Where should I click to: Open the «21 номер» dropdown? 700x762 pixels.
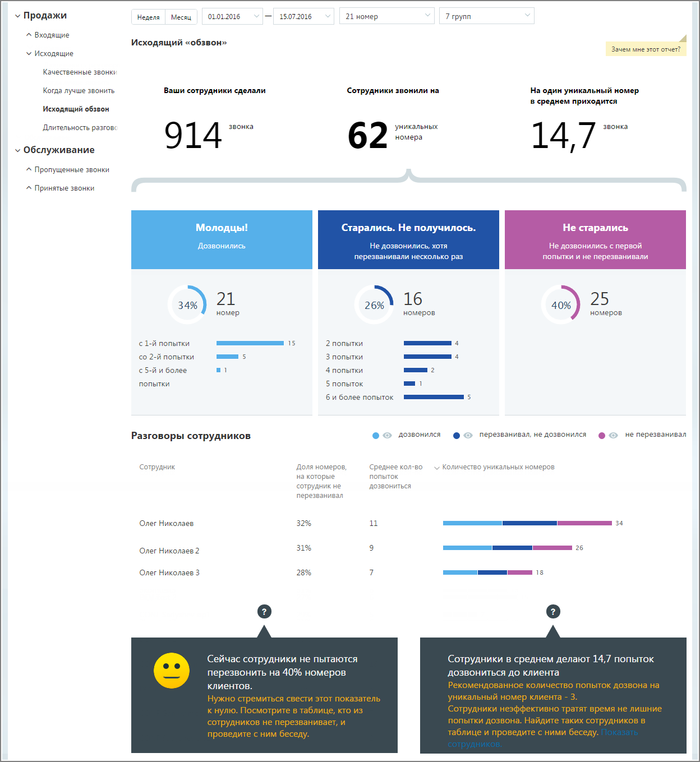[x=387, y=16]
